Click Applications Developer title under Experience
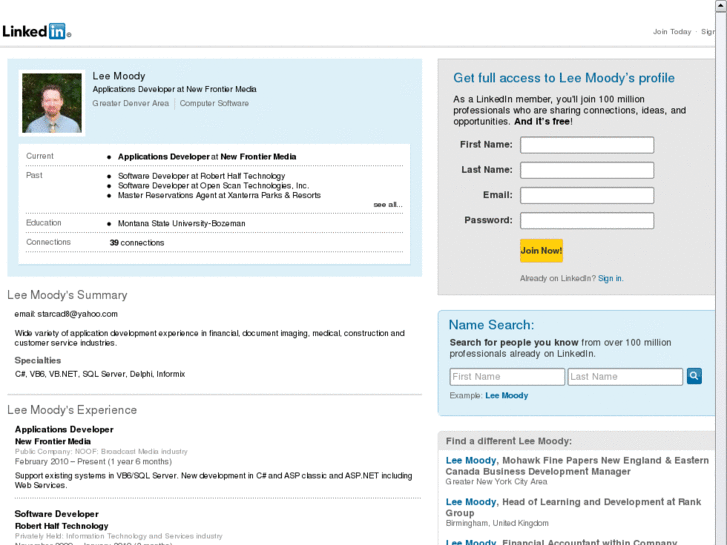The width and height of the screenshot is (727, 545). [x=64, y=430]
